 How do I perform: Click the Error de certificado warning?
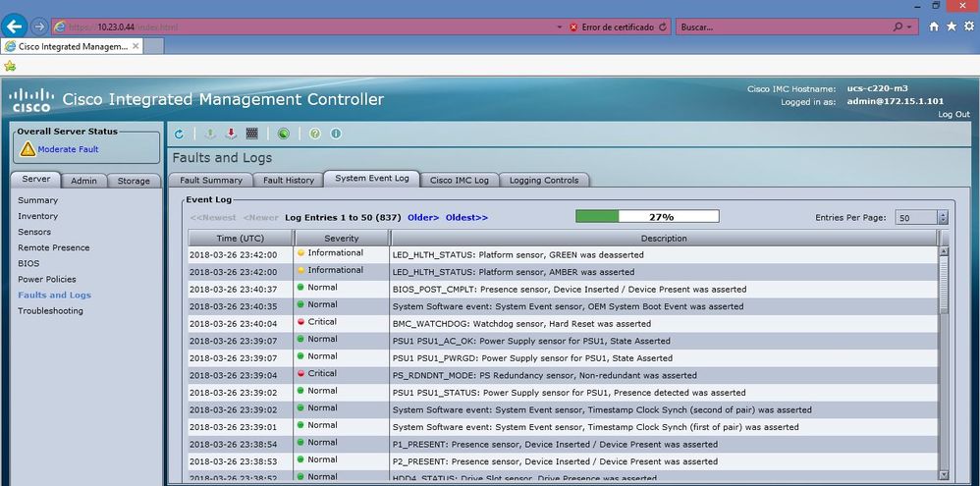618,27
